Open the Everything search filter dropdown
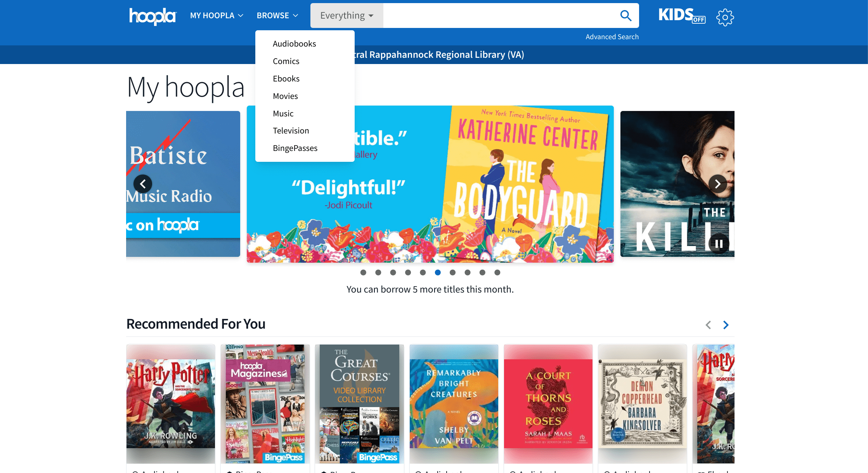This screenshot has width=868, height=473. 347,16
